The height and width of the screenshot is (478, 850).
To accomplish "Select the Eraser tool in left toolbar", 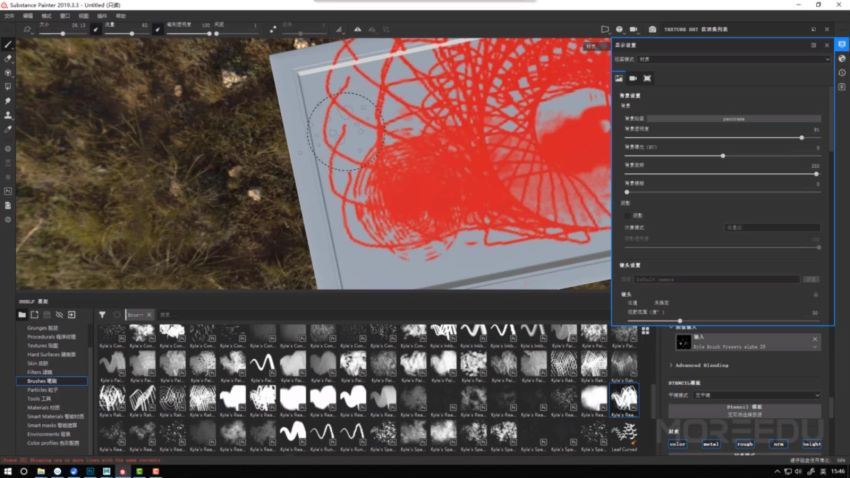I will (x=8, y=59).
